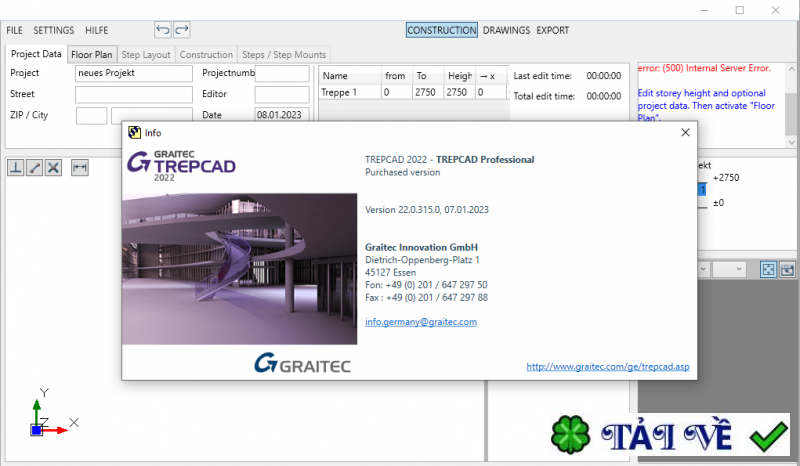Click the Redo arrow icon
This screenshot has width=800, height=466.
click(x=182, y=30)
